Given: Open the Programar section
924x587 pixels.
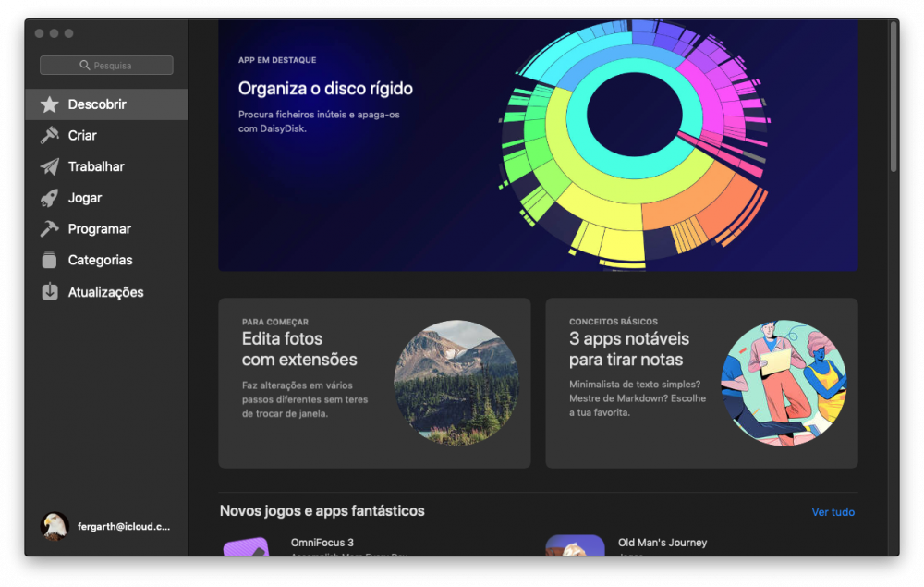Looking at the screenshot, I should tap(106, 228).
